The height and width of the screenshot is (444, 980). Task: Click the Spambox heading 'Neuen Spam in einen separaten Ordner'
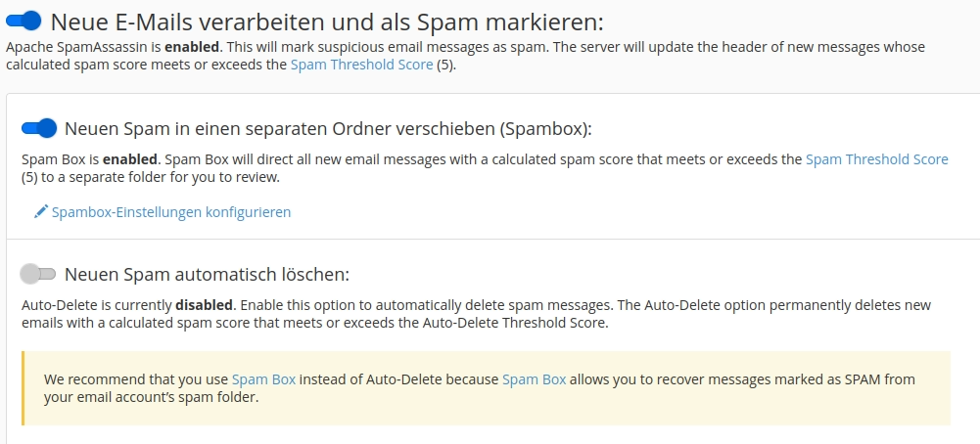tap(329, 129)
